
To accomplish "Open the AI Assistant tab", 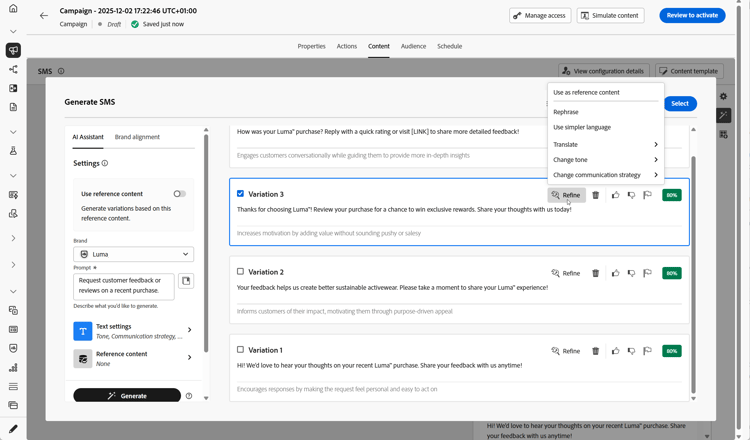I will coord(88,137).
